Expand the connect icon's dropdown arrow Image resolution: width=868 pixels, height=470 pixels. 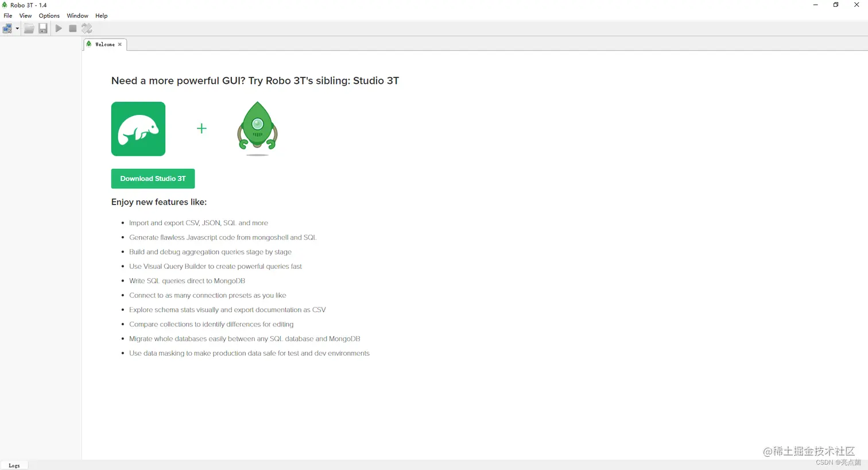coord(17,29)
